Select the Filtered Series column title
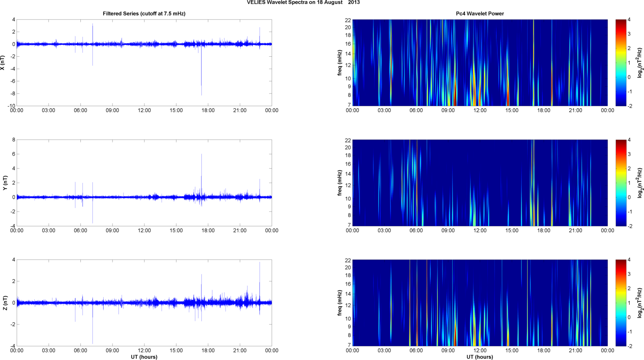 point(144,14)
